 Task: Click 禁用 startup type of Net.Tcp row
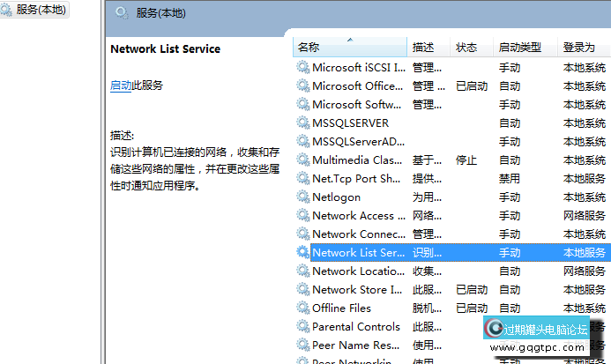coord(510,179)
